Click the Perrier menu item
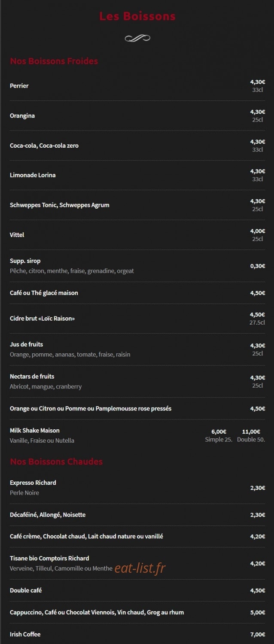Image resolution: width=274 pixels, height=644 pixels. [19, 86]
